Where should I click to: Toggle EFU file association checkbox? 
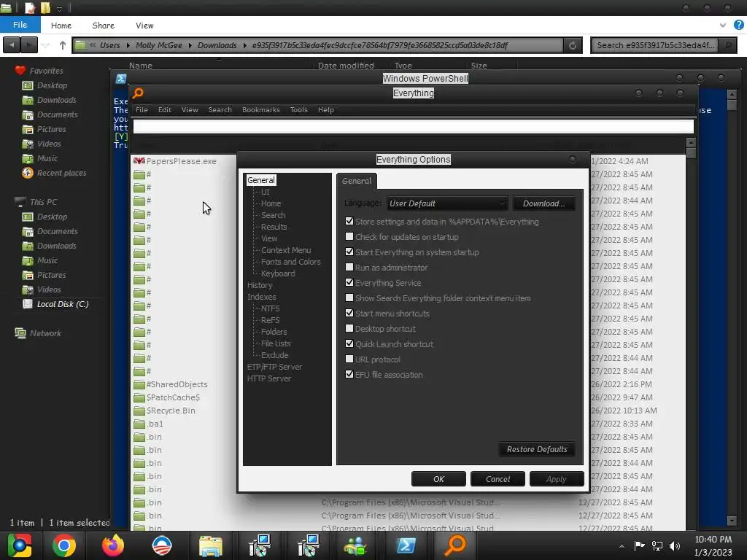pyautogui.click(x=349, y=374)
